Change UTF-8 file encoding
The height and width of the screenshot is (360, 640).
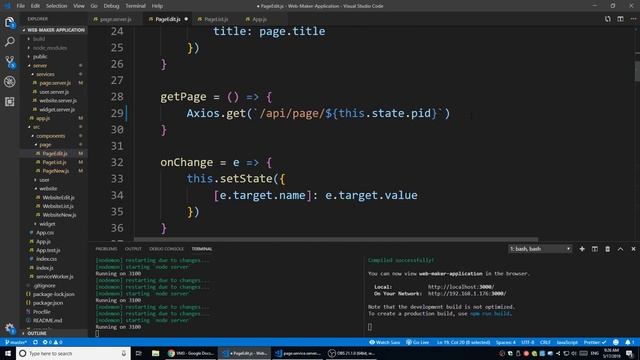point(527,342)
